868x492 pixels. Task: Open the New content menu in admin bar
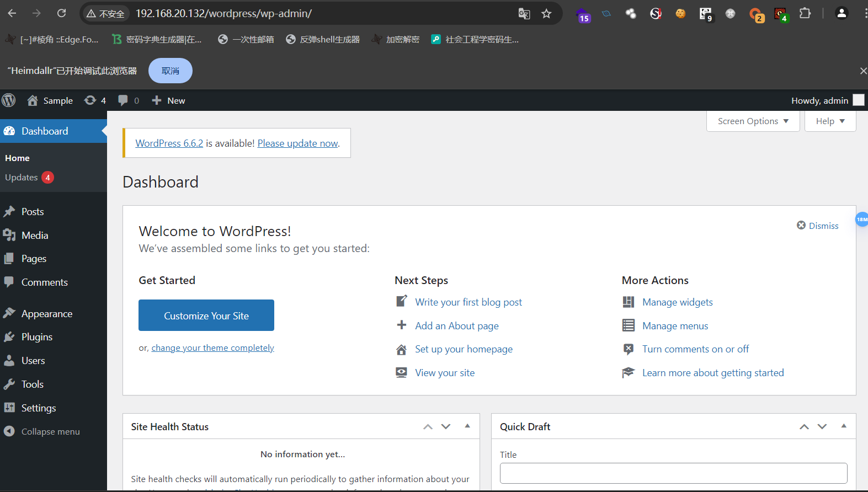click(x=168, y=100)
